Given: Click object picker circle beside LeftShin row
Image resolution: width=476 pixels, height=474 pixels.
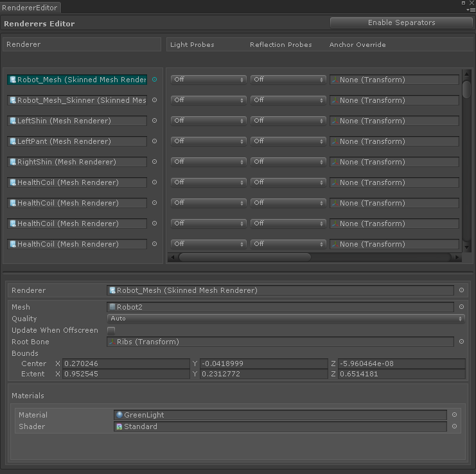Looking at the screenshot, I should (x=154, y=121).
